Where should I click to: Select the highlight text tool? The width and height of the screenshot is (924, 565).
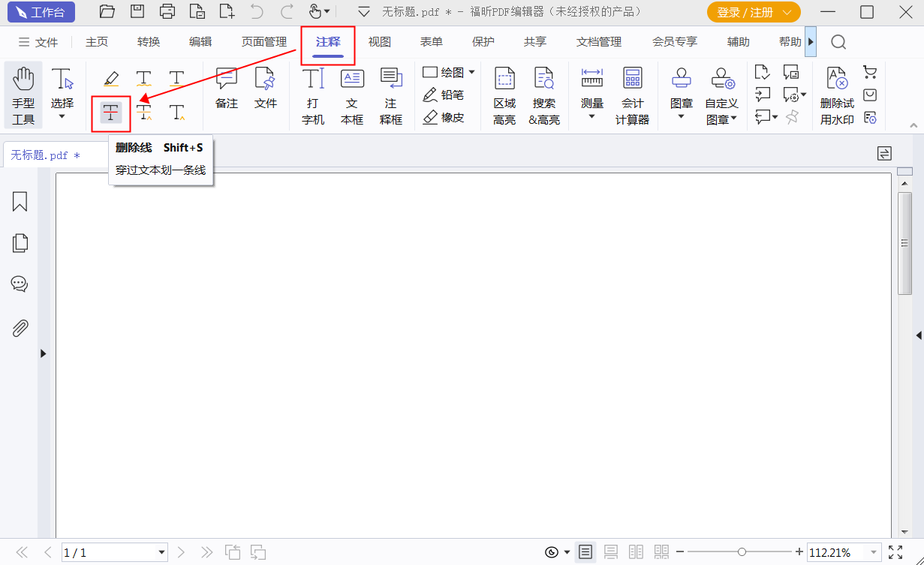111,77
